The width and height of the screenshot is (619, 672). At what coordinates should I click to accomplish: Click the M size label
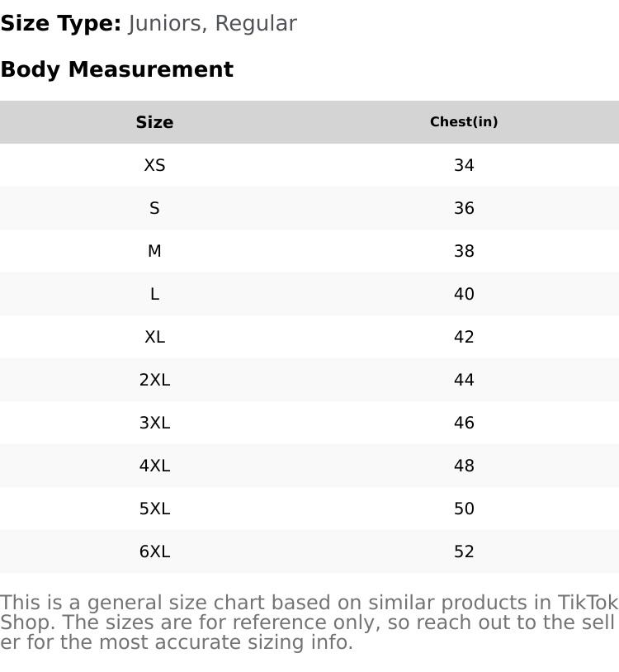pyautogui.click(x=154, y=251)
